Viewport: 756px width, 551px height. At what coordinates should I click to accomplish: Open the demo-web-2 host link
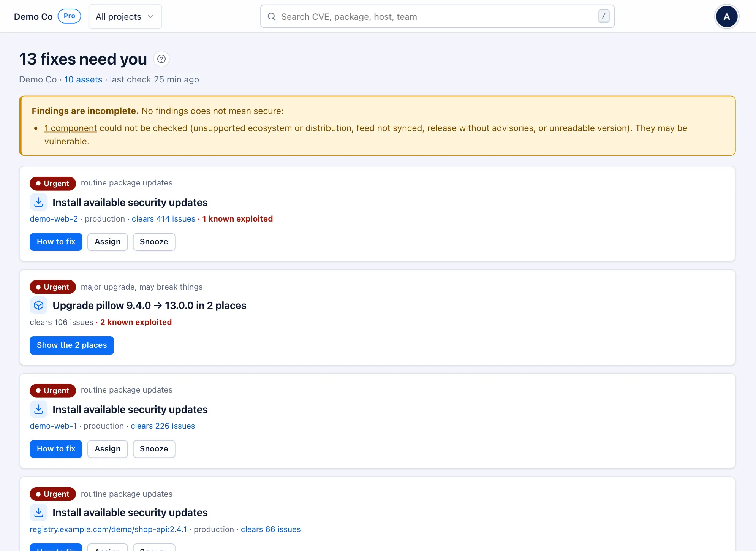pyautogui.click(x=54, y=219)
